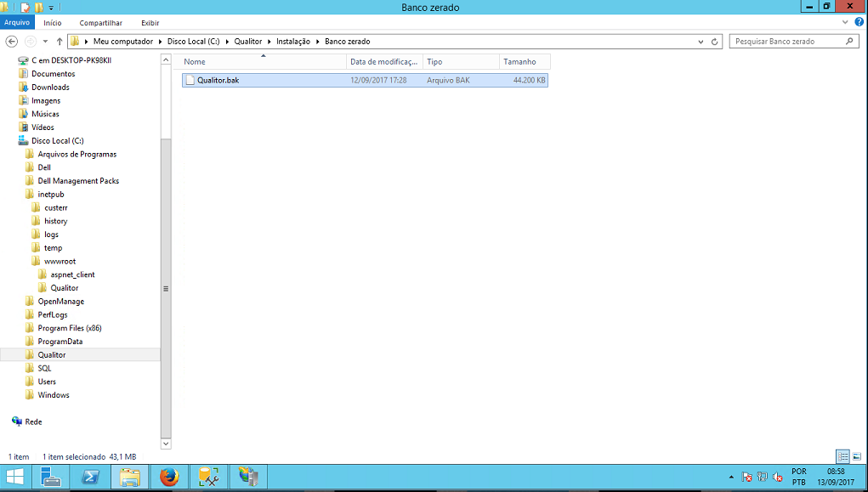Open the Help question mark icon
Viewport: 868px width, 492px height.
(859, 22)
